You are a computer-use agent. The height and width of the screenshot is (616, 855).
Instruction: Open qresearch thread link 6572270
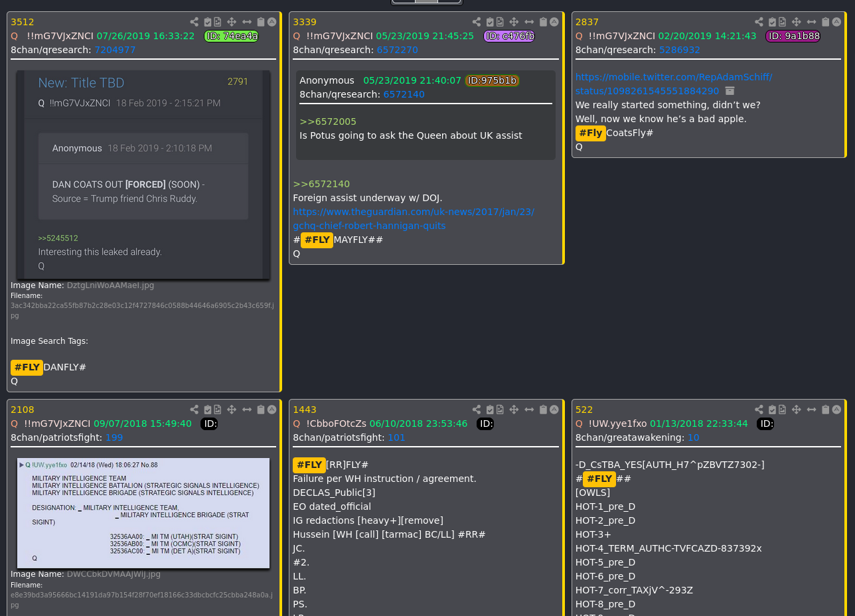point(397,50)
